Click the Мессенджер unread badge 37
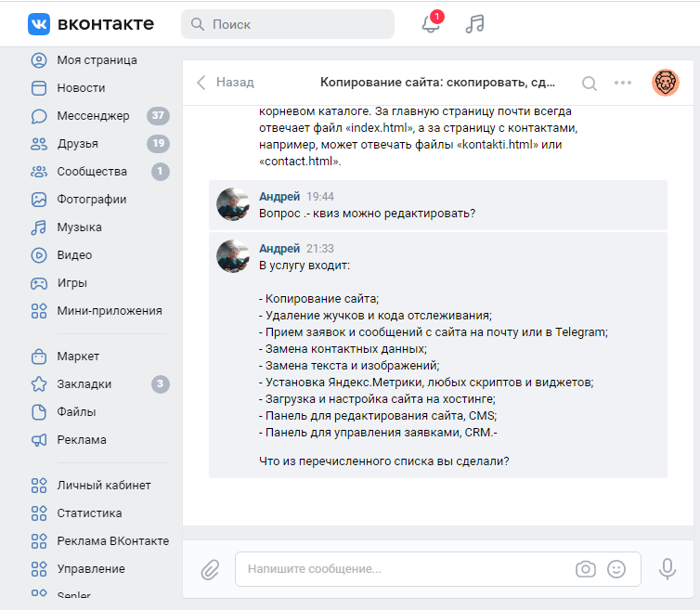 [158, 116]
